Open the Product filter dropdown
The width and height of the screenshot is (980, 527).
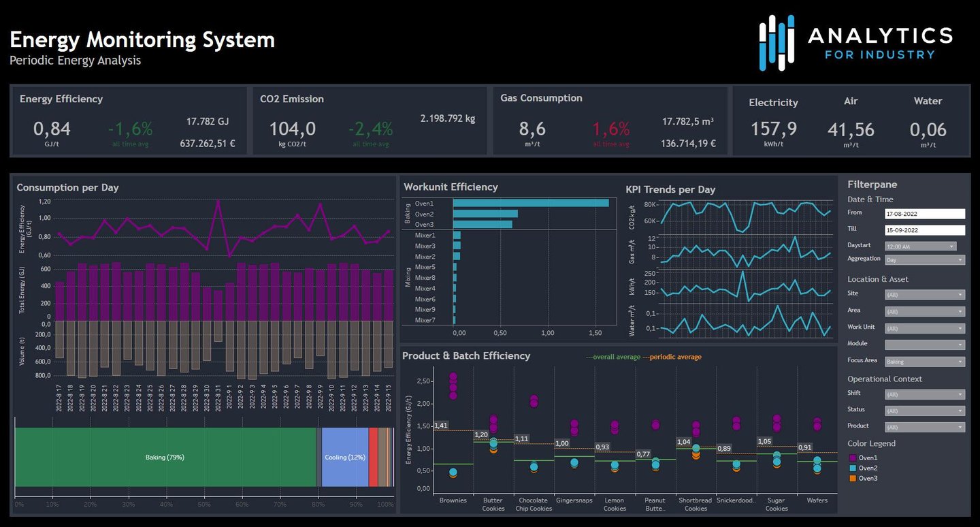pyautogui.click(x=925, y=428)
